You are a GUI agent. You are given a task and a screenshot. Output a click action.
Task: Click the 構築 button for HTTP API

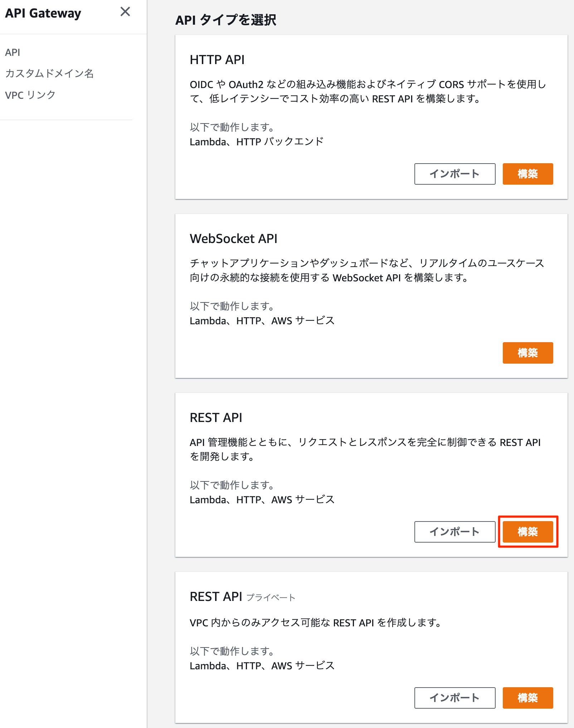click(527, 174)
